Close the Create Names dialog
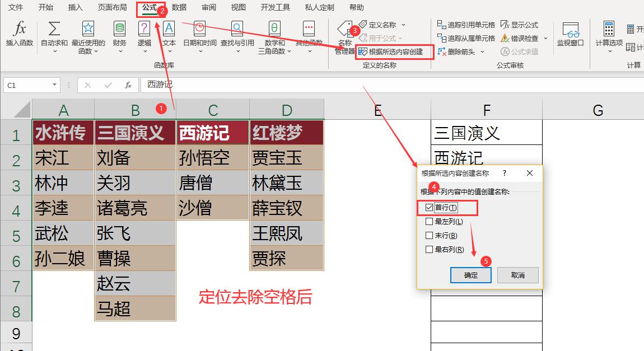 click(530, 173)
